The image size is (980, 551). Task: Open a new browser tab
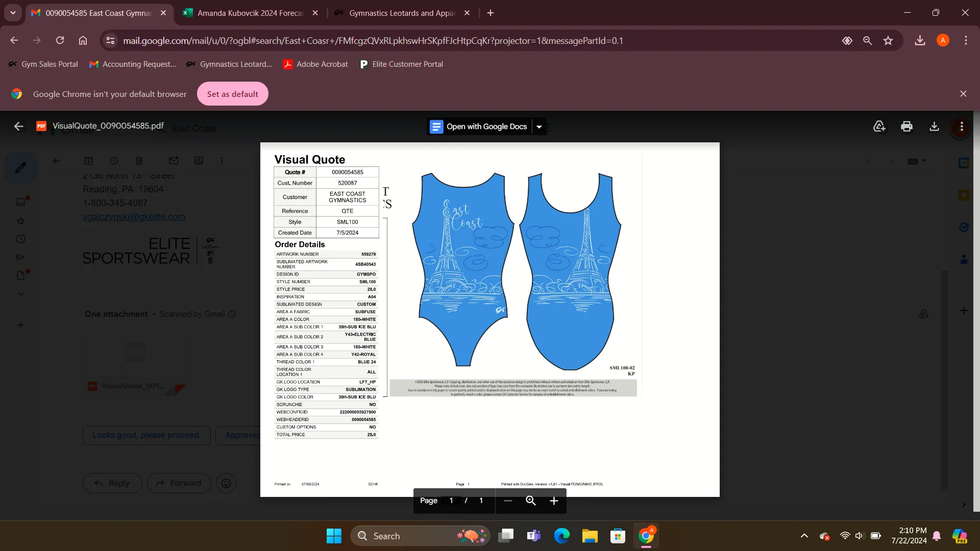491,13
